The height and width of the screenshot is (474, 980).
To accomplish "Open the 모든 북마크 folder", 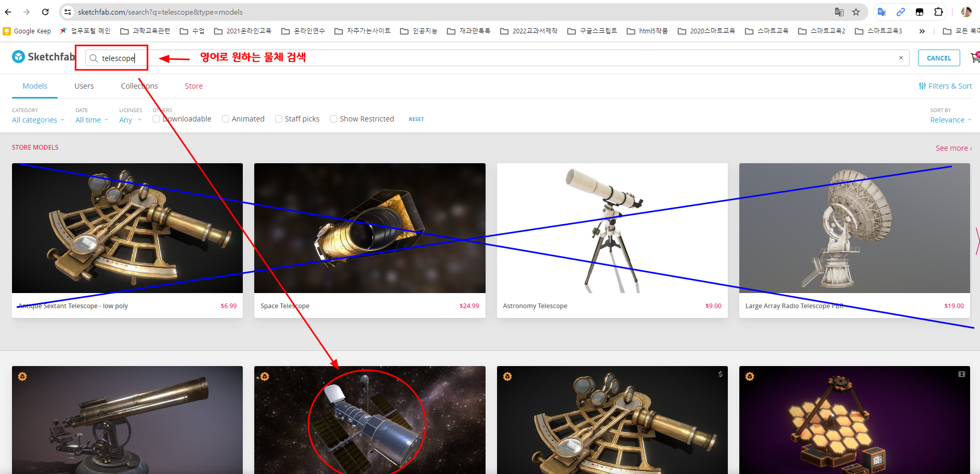I will pyautogui.click(x=962, y=31).
